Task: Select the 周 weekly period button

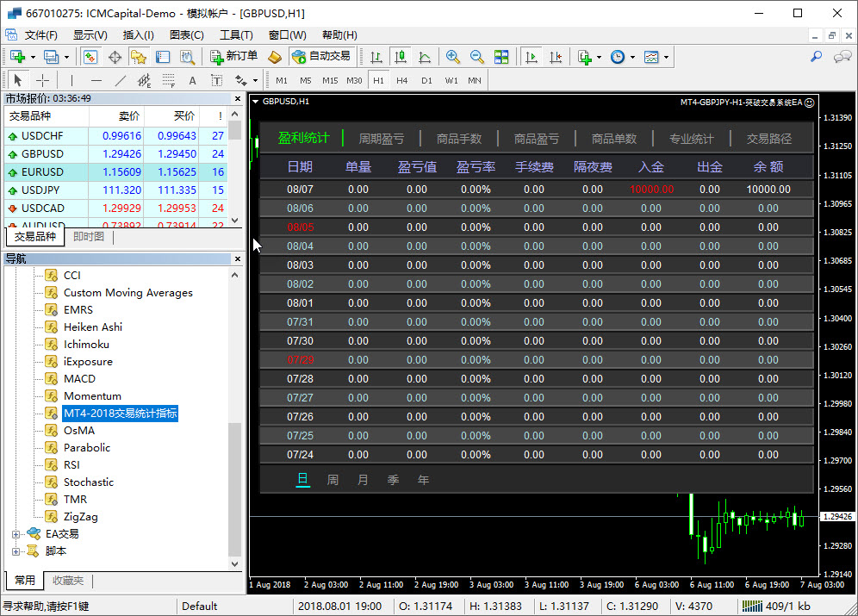Action: click(x=333, y=480)
